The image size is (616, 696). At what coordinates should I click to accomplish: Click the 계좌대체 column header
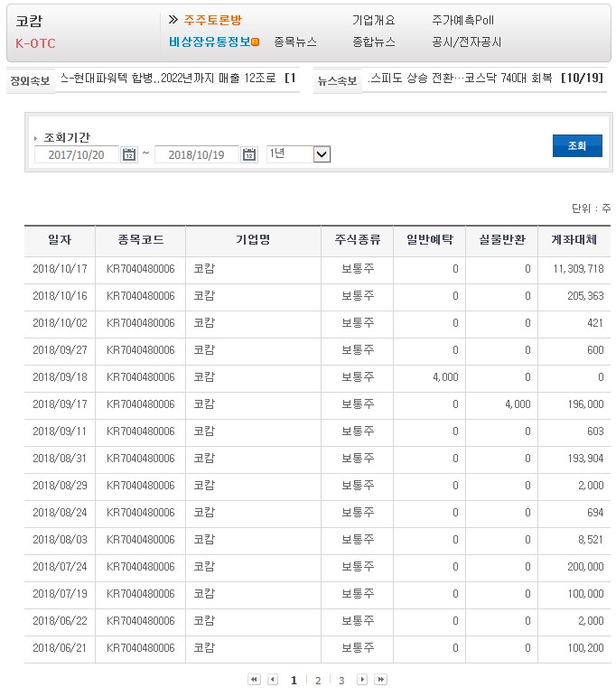tap(574, 240)
